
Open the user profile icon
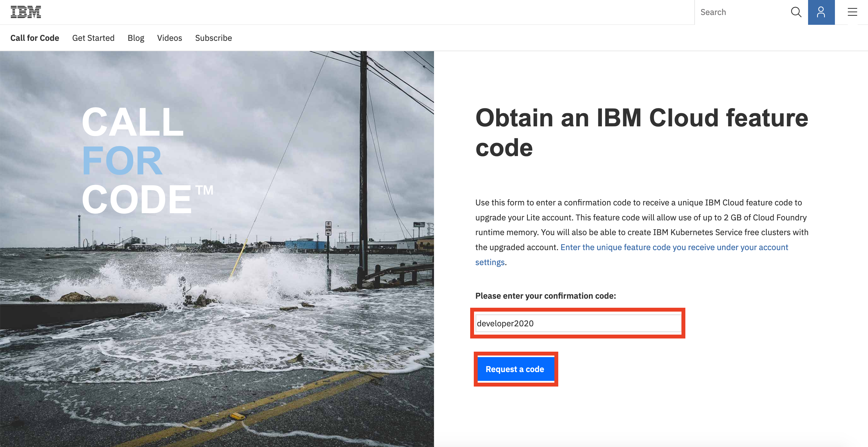coord(821,12)
